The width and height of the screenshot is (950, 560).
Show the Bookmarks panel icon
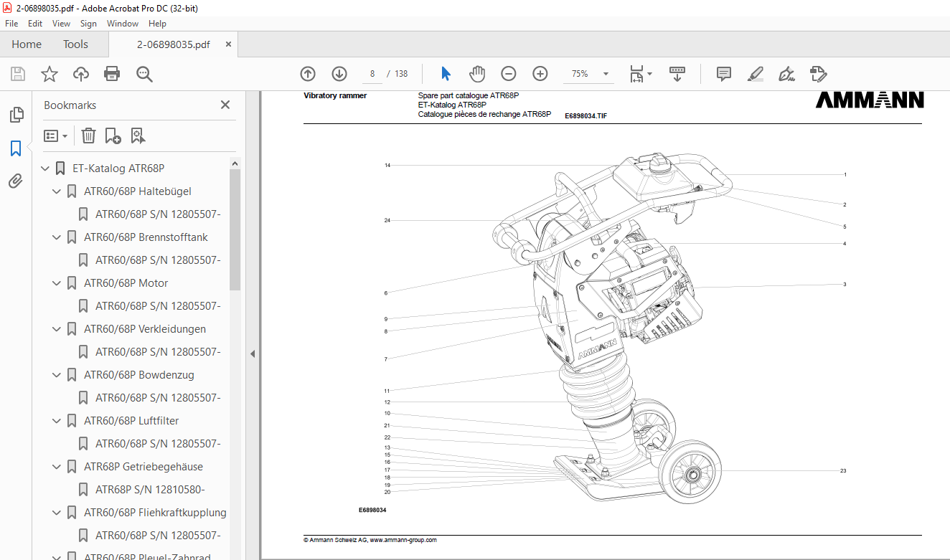16,148
